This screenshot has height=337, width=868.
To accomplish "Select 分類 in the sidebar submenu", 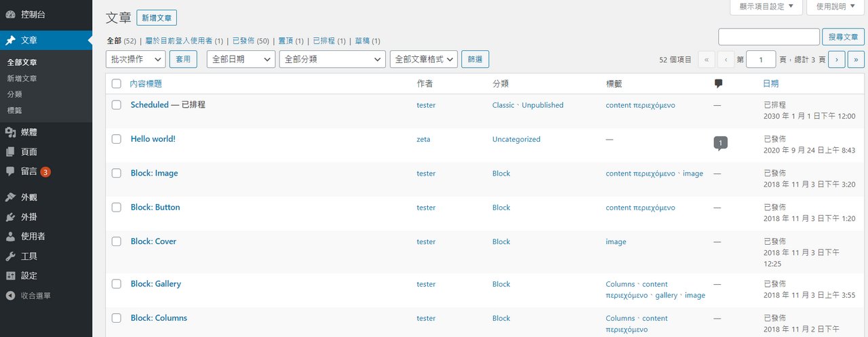I will (x=14, y=94).
